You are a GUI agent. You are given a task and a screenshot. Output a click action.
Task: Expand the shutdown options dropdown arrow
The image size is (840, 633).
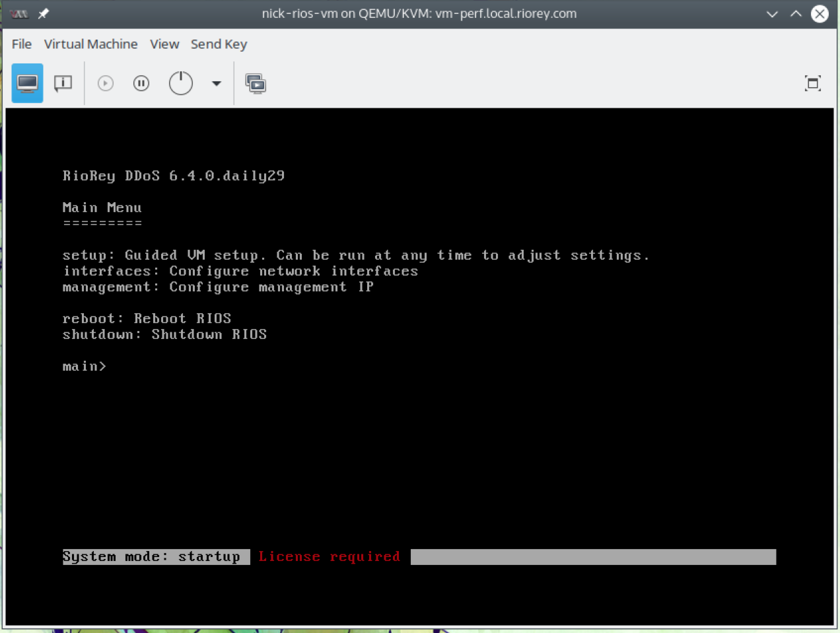[x=216, y=83]
